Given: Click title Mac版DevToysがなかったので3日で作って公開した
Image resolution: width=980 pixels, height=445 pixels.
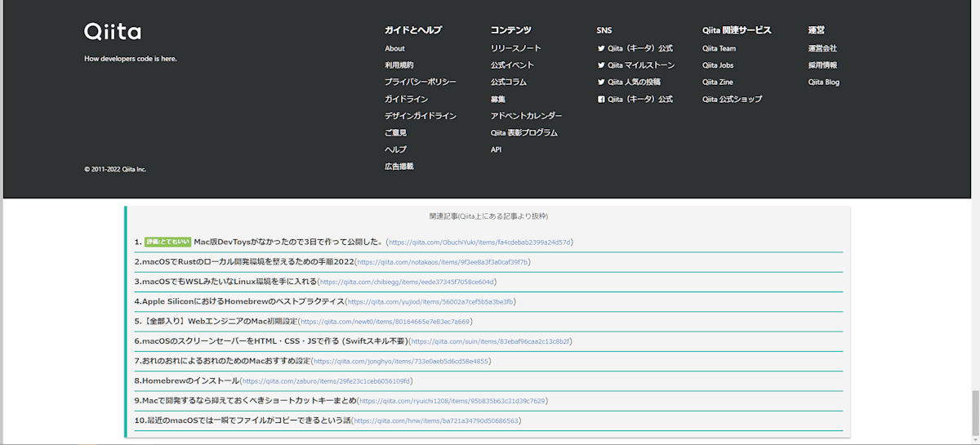Looking at the screenshot, I should (288, 242).
